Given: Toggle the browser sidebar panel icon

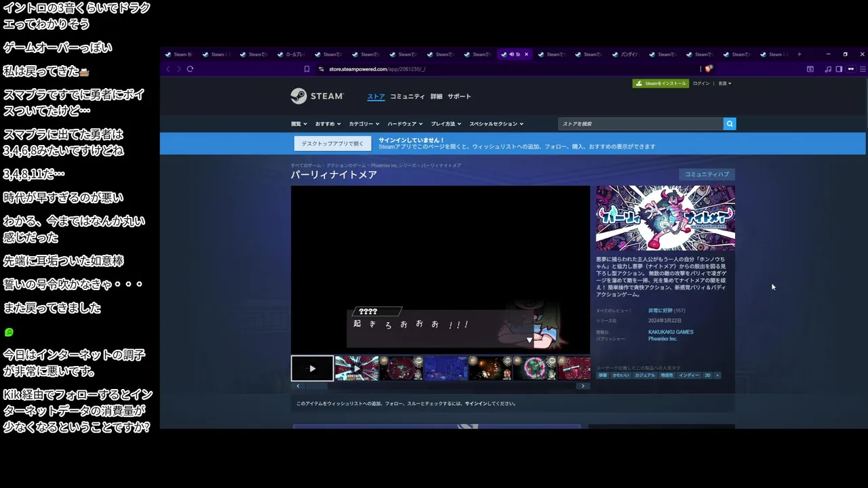Looking at the screenshot, I should click(839, 69).
